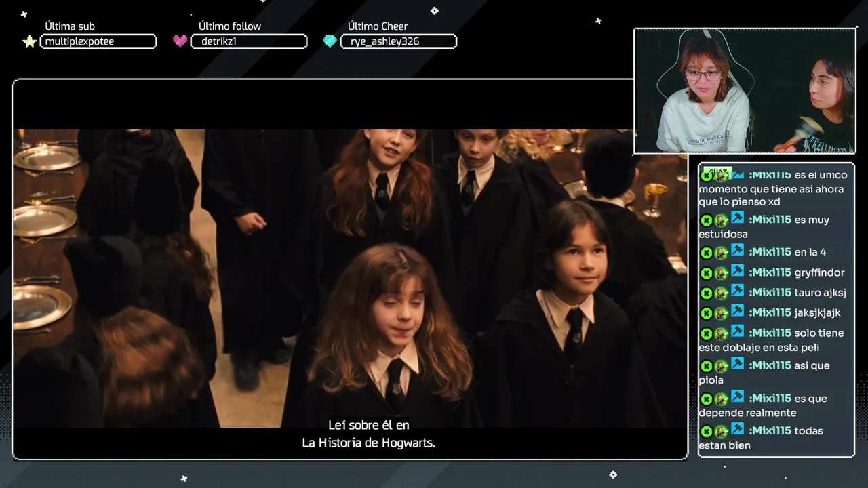Click the movie video frame with Hogwarts students
Viewport: 868px width, 488px height.
(x=350, y=278)
